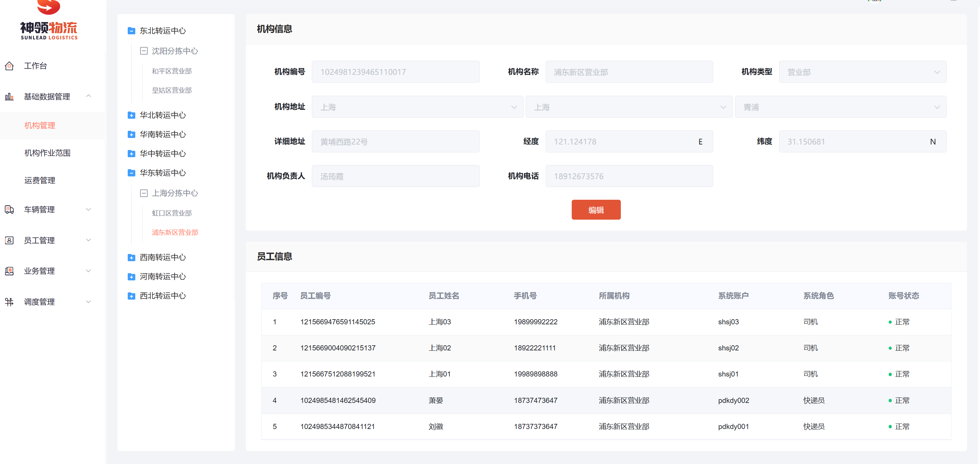Select 机构管理 in the sidebar
The width and height of the screenshot is (980, 464).
pos(39,126)
